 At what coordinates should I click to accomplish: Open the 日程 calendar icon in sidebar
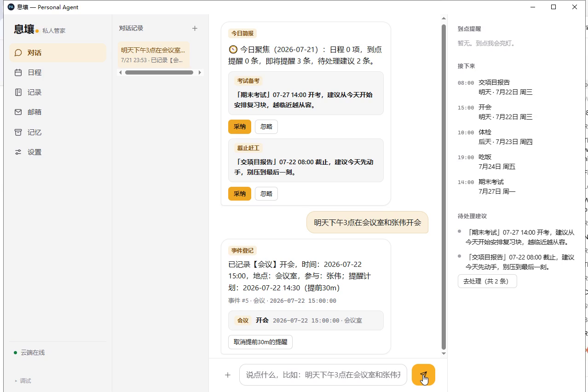(18, 73)
